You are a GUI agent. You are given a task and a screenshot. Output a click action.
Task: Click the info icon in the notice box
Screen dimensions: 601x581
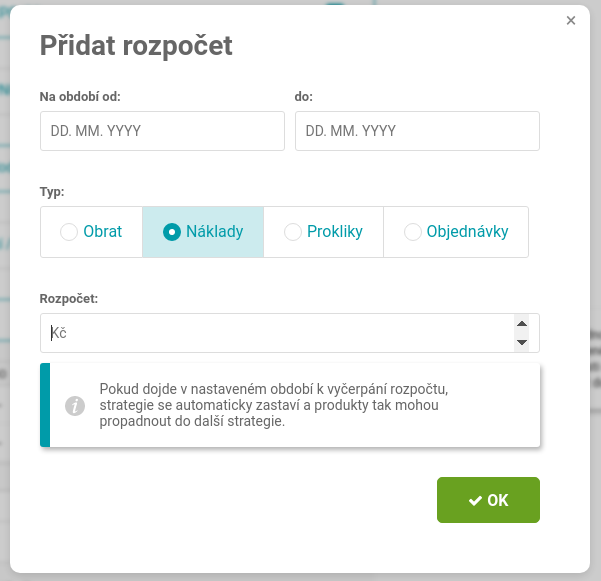[x=75, y=406]
